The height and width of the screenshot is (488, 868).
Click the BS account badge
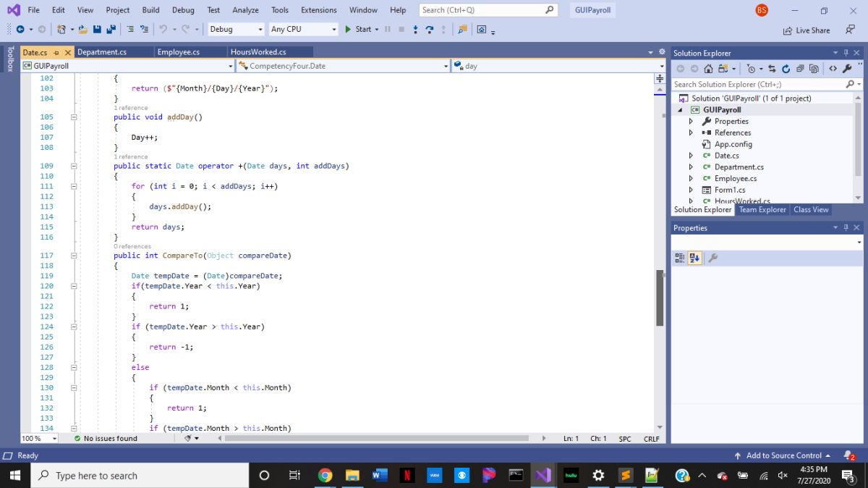[x=762, y=10]
